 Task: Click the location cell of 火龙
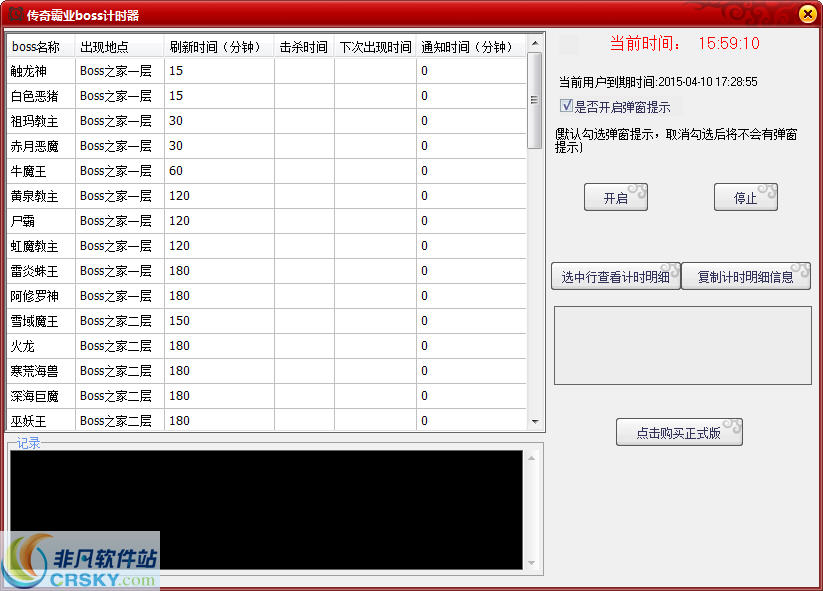[x=120, y=346]
